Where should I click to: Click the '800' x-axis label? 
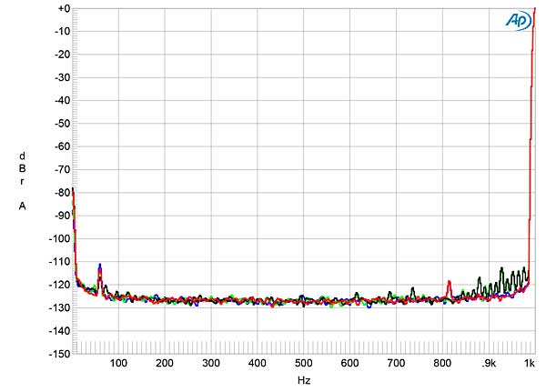tap(442, 363)
